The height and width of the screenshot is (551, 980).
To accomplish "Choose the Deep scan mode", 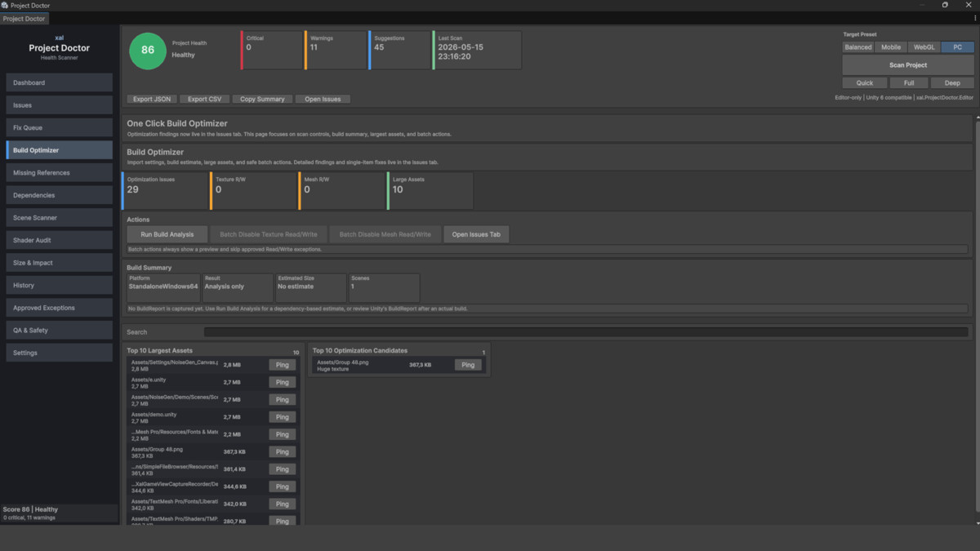I will click(952, 82).
